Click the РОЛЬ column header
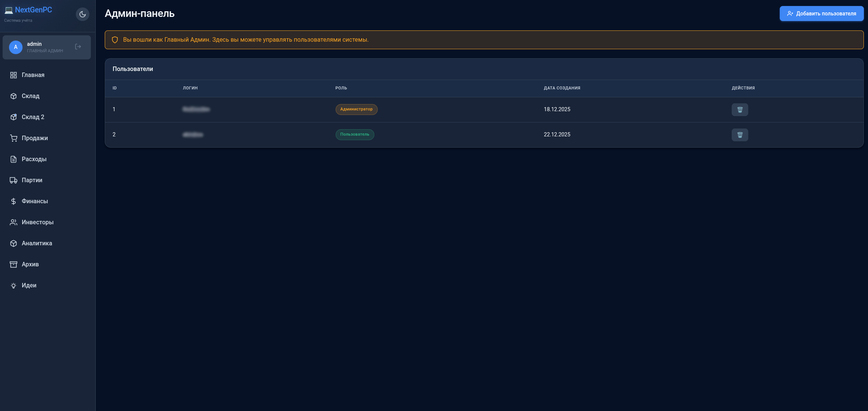Viewport: 868px width, 411px height. point(341,88)
